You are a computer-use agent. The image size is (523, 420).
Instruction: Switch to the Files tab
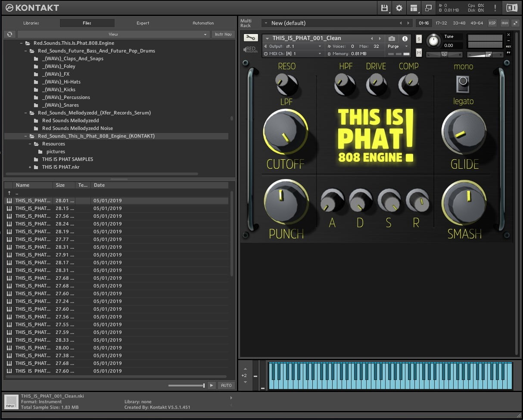tap(87, 23)
